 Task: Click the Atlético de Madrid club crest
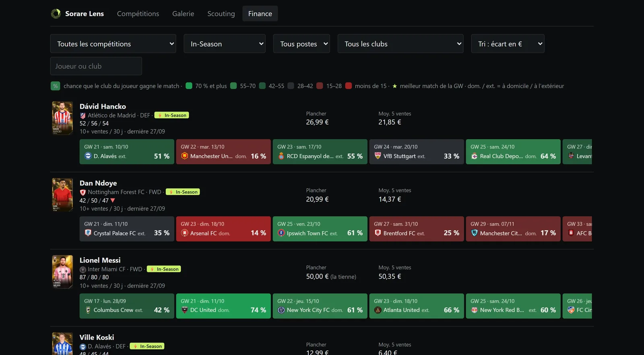pos(83,116)
